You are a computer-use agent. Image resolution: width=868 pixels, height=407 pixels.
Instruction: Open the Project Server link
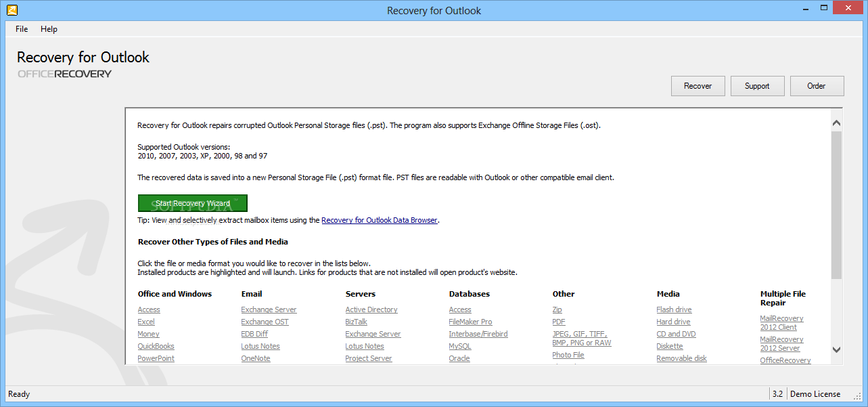[x=369, y=358]
